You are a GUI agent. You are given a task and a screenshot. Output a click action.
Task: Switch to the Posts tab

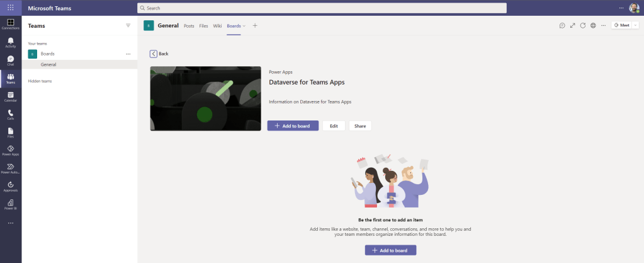(189, 26)
